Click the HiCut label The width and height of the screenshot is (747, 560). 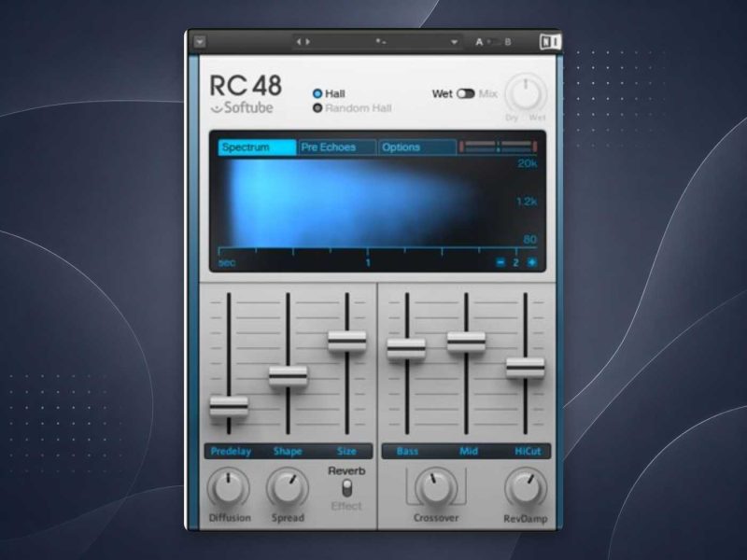(x=528, y=451)
